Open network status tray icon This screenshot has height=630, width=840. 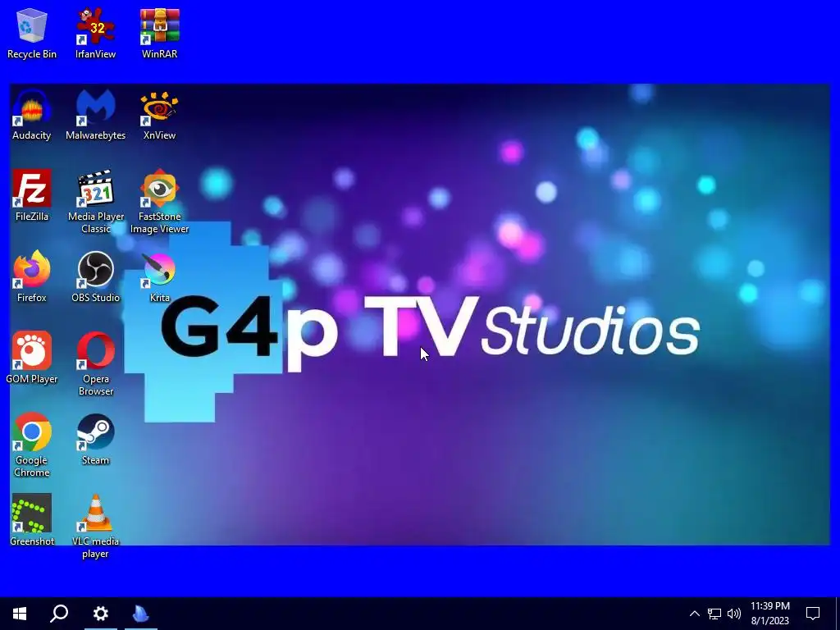pyautogui.click(x=714, y=614)
